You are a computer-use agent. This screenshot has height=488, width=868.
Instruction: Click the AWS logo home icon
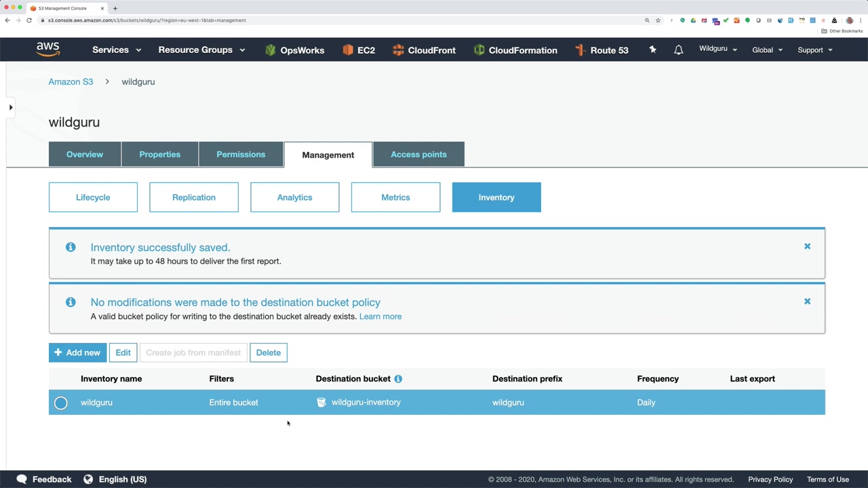click(x=48, y=49)
